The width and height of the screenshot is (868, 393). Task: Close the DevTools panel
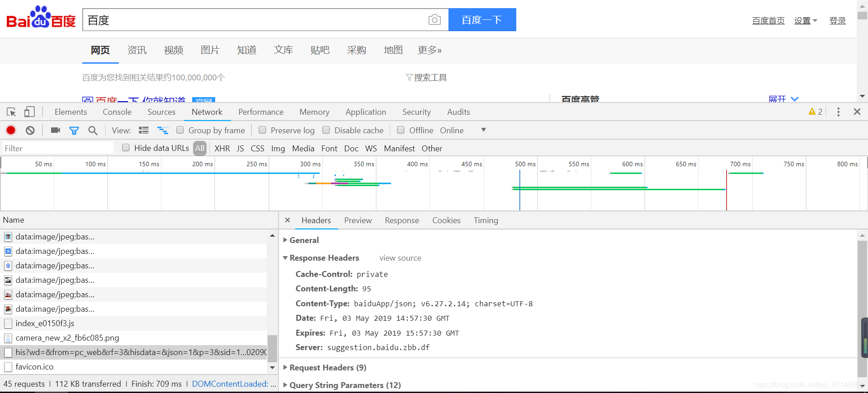pos(857,112)
